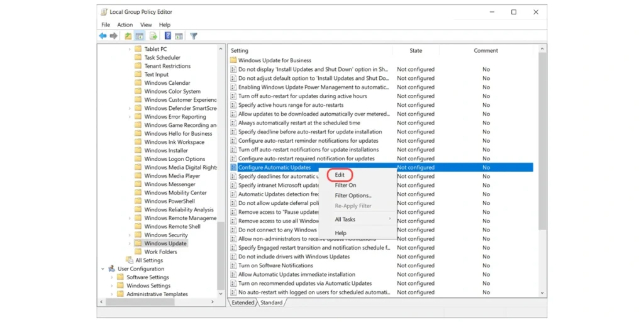Click policy icon beside 'Allow Automatic Updates immediate installation'
The height and width of the screenshot is (322, 644).
click(x=233, y=274)
